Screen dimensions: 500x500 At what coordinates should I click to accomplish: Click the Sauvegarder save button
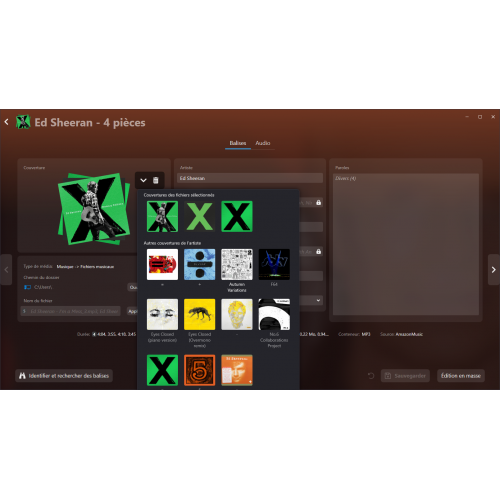[x=405, y=376]
